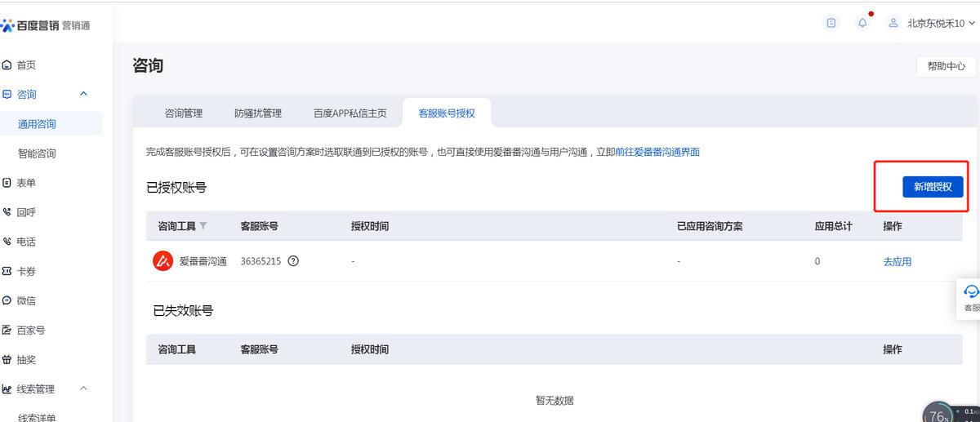Click the 咨询 page title
Screen dimensions: 980x422
(148, 65)
